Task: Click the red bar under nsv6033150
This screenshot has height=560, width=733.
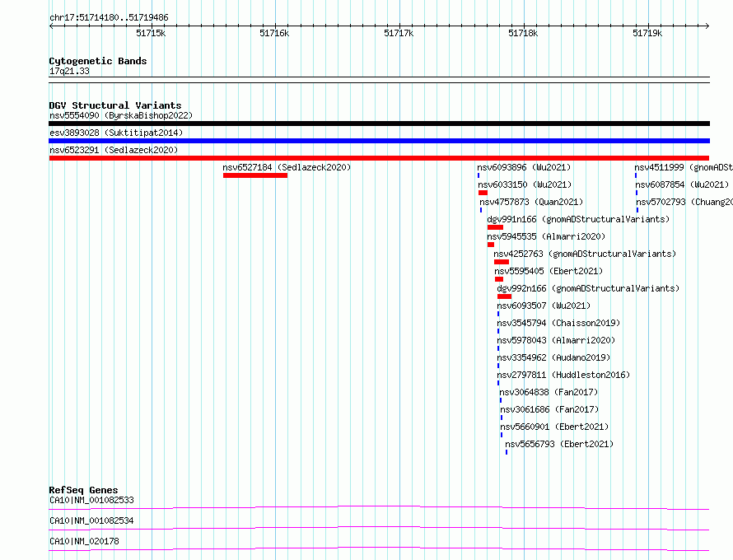Action: click(483, 193)
